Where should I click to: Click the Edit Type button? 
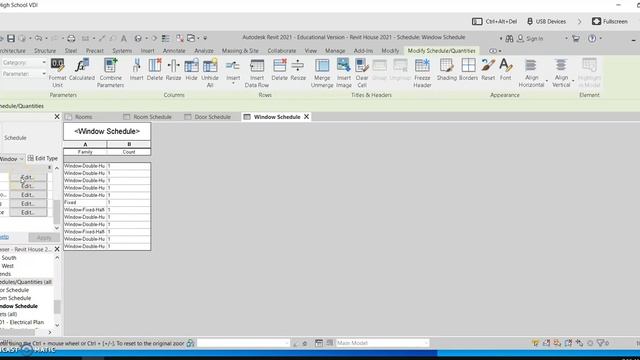click(x=42, y=158)
